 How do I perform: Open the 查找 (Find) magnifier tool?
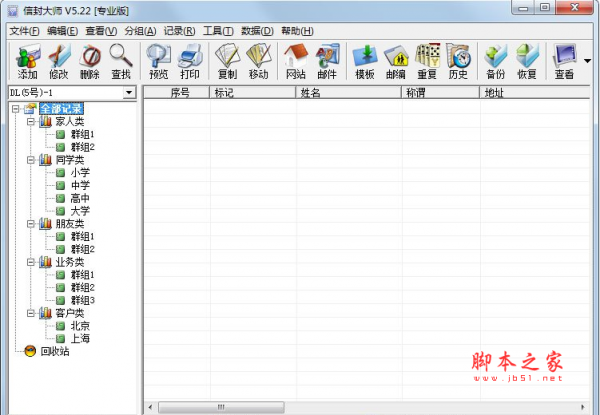pos(121,61)
